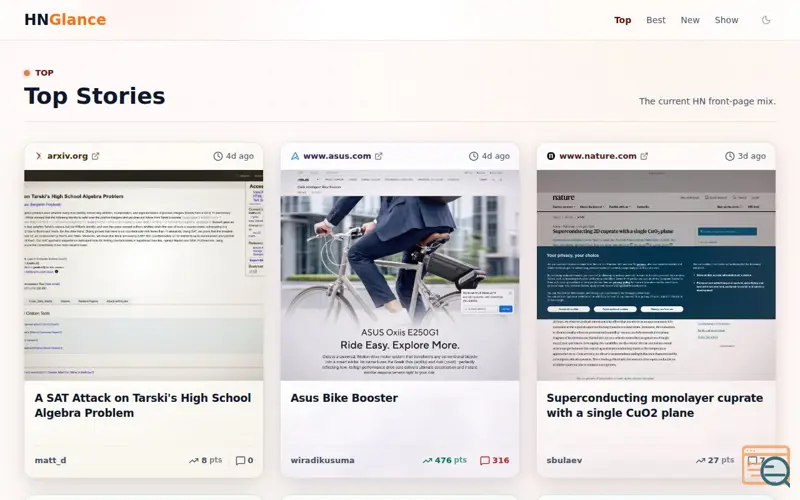Image resolution: width=800 pixels, height=500 pixels.
Task: Click the external link icon beside arxiv.org
Action: coord(95,156)
